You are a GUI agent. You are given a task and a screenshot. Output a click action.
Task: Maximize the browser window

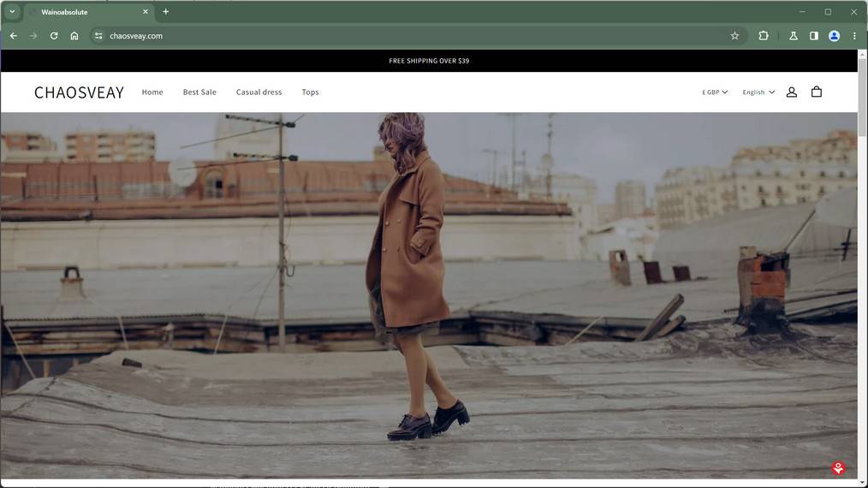tap(828, 12)
